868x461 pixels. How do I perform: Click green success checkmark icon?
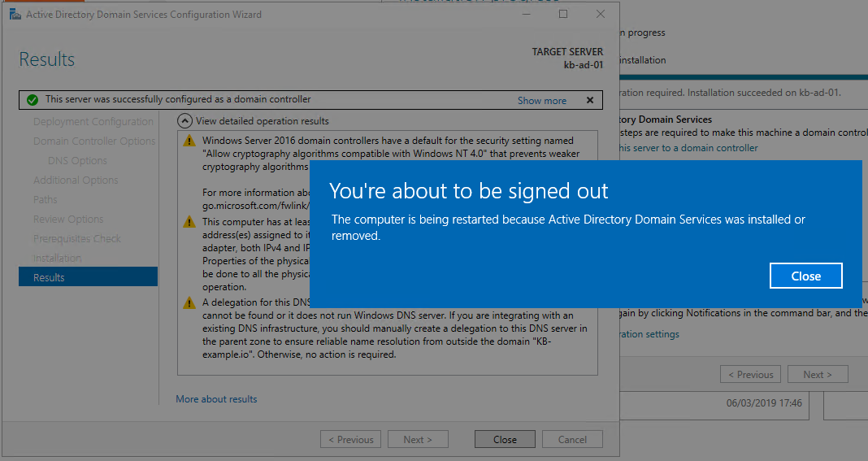click(33, 100)
